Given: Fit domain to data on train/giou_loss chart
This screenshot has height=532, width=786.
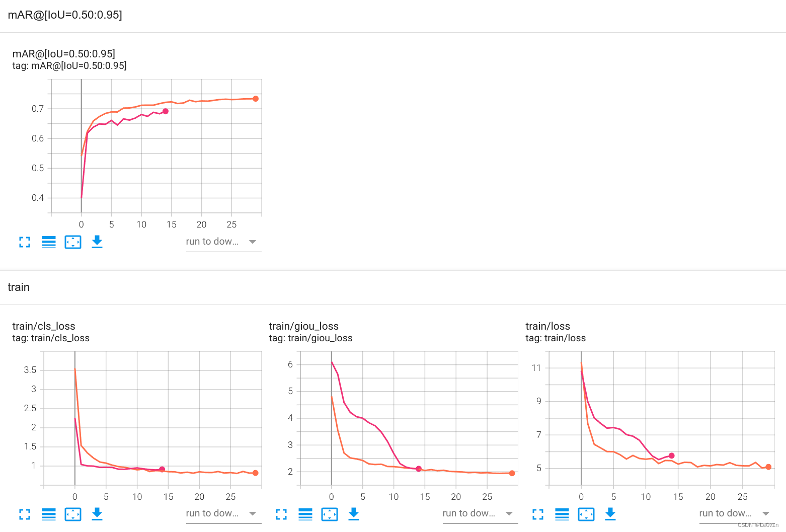Looking at the screenshot, I should coord(330,514).
